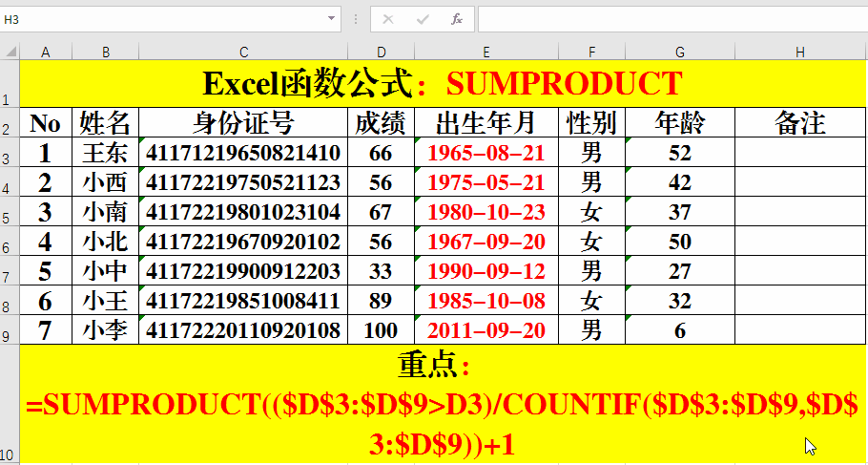Image resolution: width=868 pixels, height=465 pixels.
Task: Select row 2 header
Action: coord(10,122)
